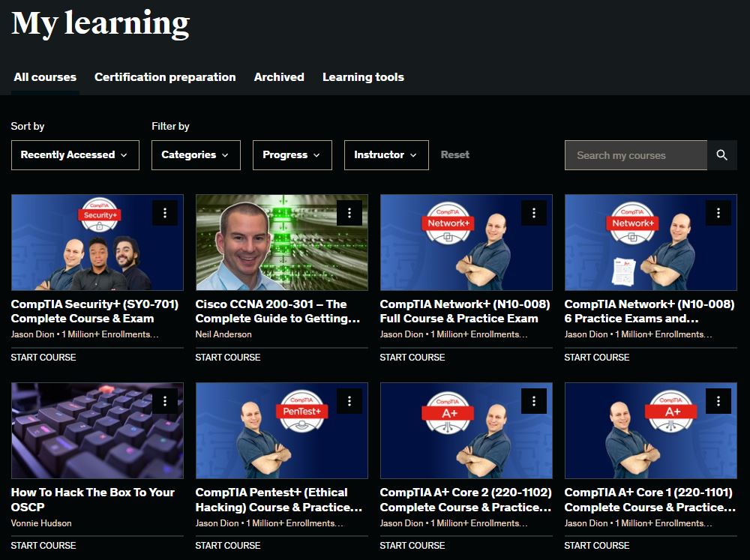The height and width of the screenshot is (560, 750).
Task: Open the A+ Core 2 course thumbnail
Action: [x=466, y=430]
